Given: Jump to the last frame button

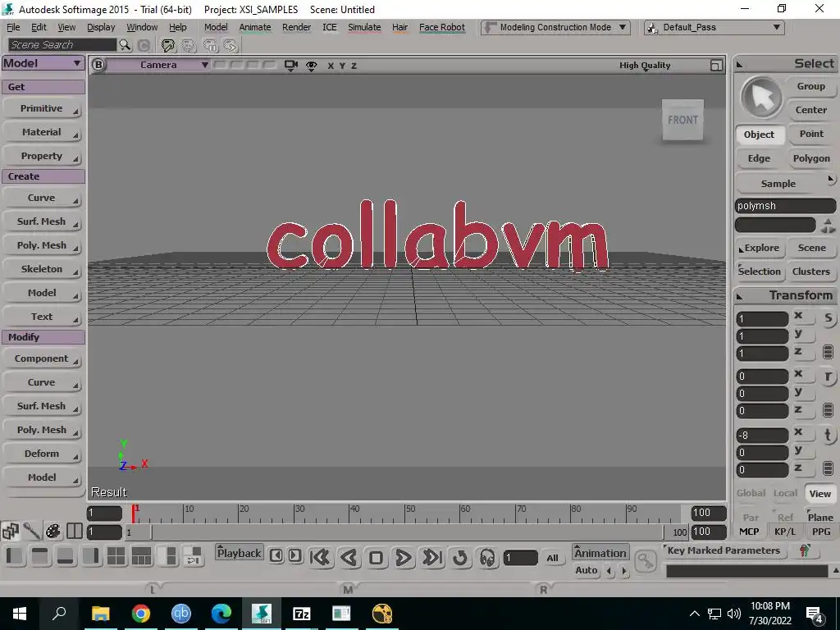Looking at the screenshot, I should (x=432, y=558).
